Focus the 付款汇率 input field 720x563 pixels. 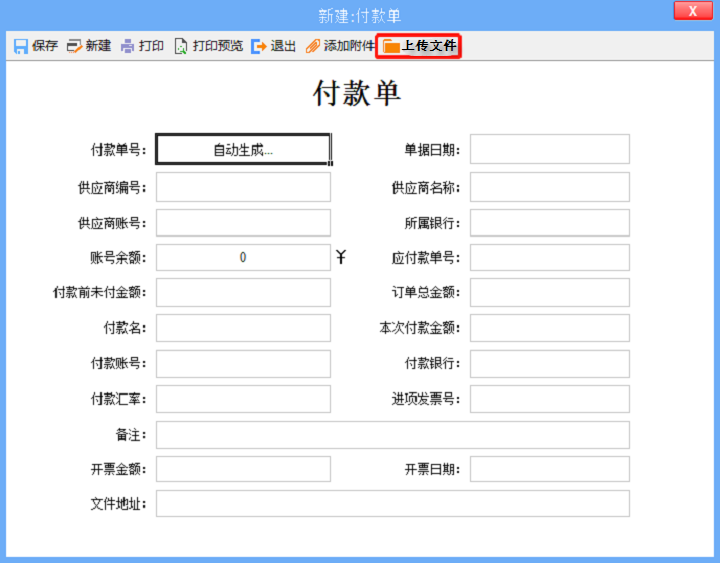click(x=243, y=399)
